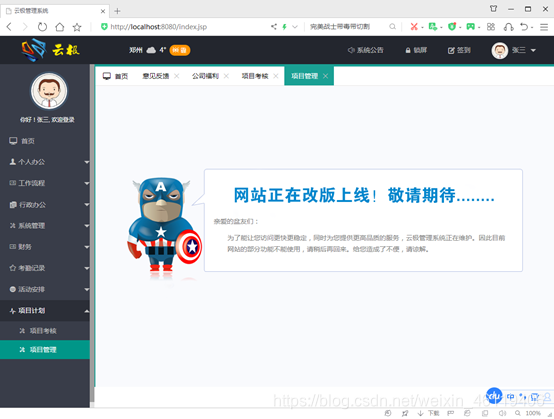Open the 张三 user dropdown arrow
This screenshot has height=419, width=554.
click(x=533, y=51)
